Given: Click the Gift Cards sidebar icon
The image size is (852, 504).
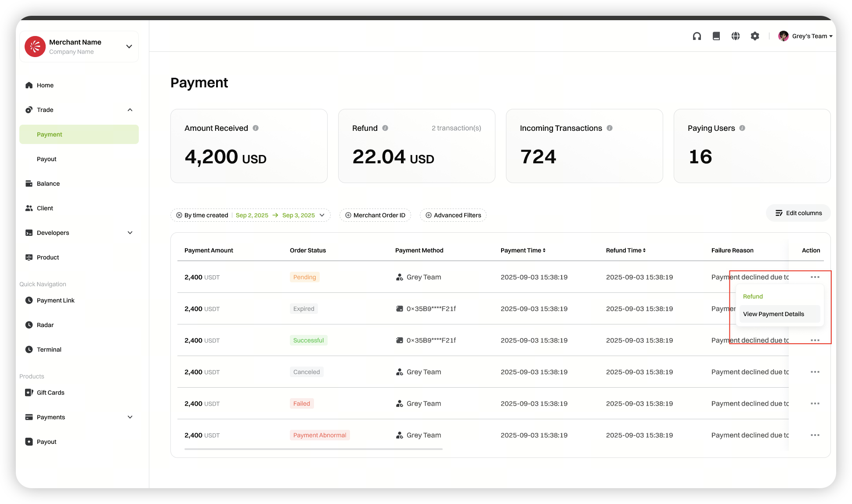Looking at the screenshot, I should point(29,392).
